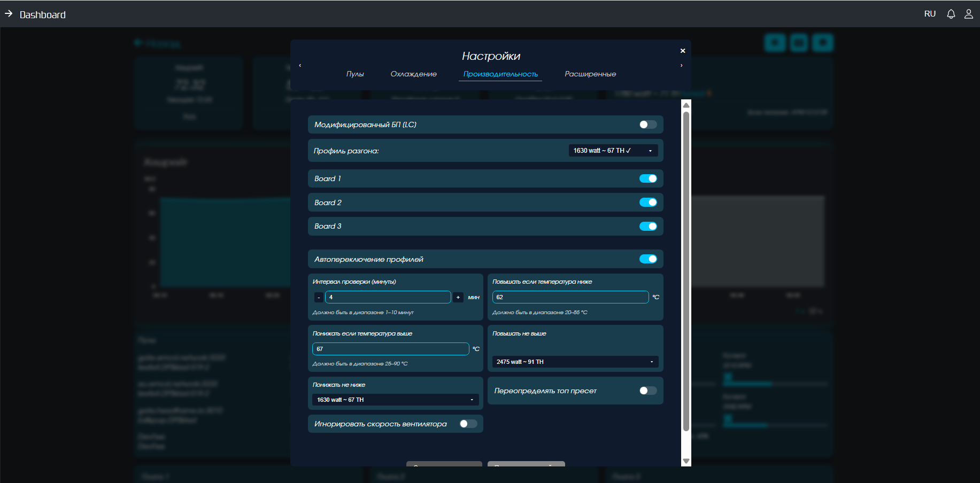
Task: Focus the Интервал проверки minutes field
Action: click(x=388, y=297)
